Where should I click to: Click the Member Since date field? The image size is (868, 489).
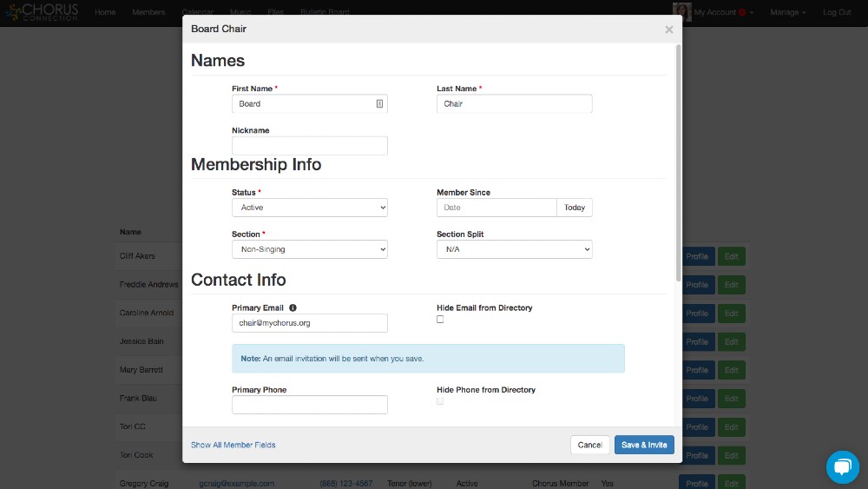pyautogui.click(x=496, y=208)
